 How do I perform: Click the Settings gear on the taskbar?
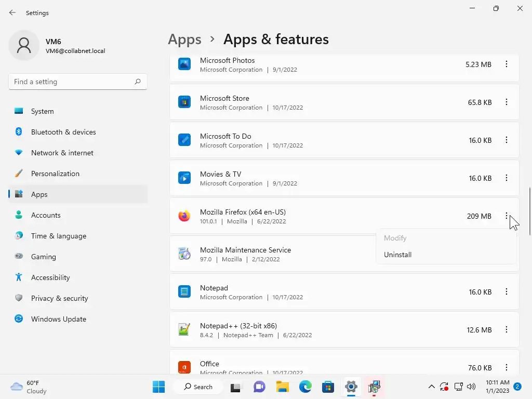point(351,387)
